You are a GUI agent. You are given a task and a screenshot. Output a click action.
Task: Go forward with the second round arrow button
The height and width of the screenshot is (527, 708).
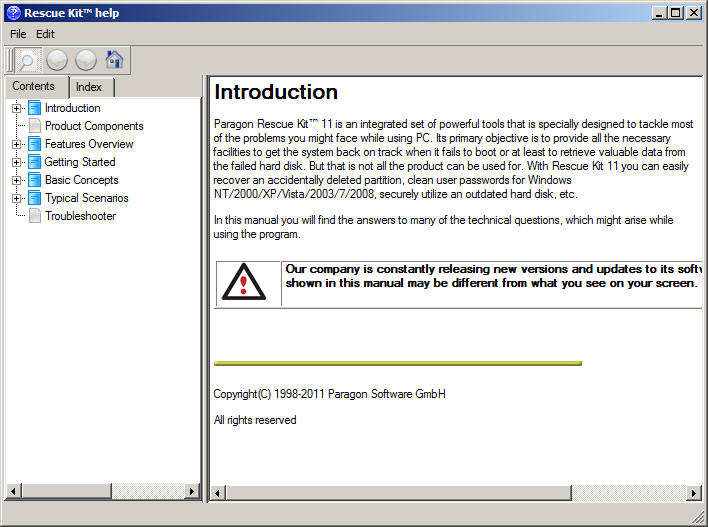(x=86, y=60)
